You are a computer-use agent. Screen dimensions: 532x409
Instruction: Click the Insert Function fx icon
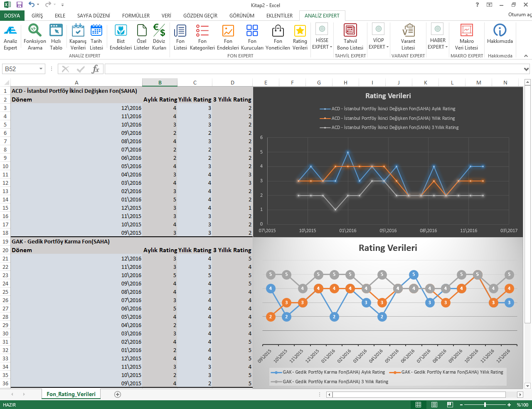pyautogui.click(x=96, y=69)
